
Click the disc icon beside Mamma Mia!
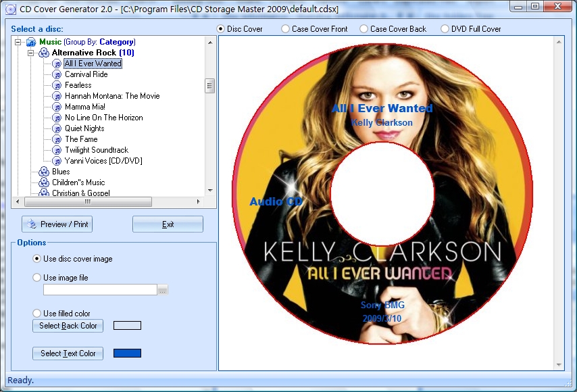[57, 107]
